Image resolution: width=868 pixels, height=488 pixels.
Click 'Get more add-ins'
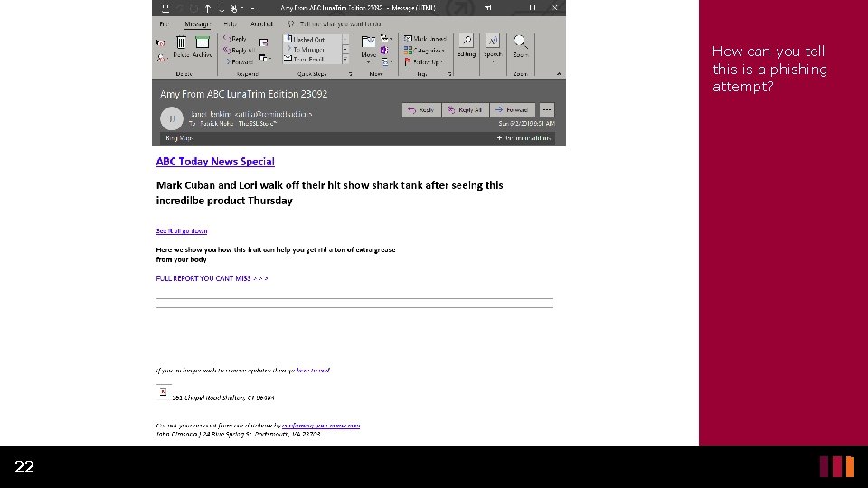[524, 137]
